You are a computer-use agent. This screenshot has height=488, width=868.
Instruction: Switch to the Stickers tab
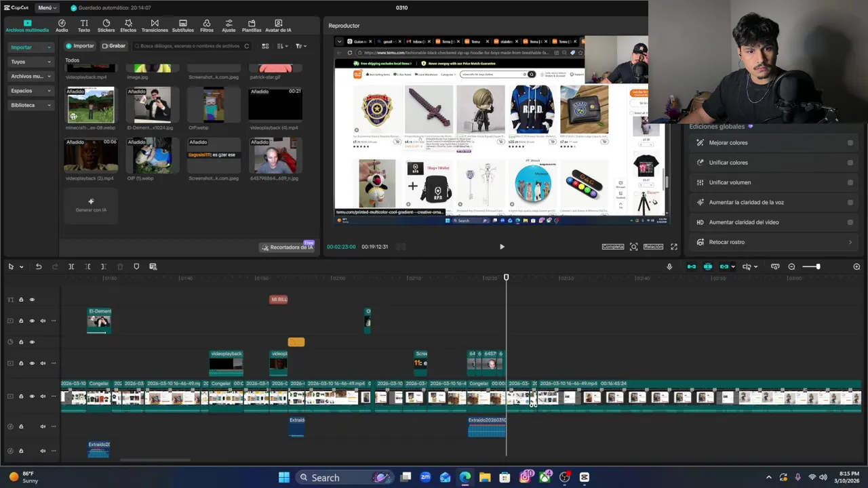click(106, 26)
